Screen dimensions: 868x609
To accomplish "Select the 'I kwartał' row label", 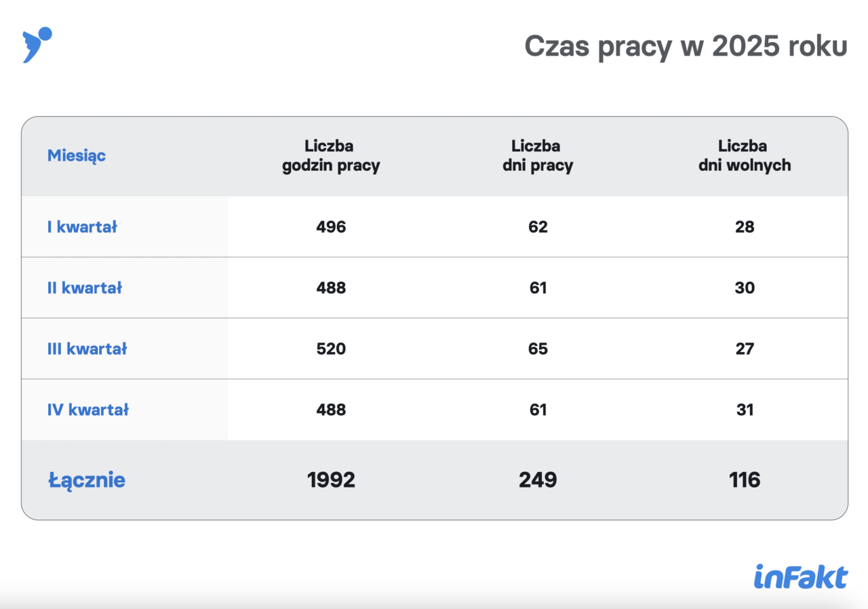I will point(82,227).
